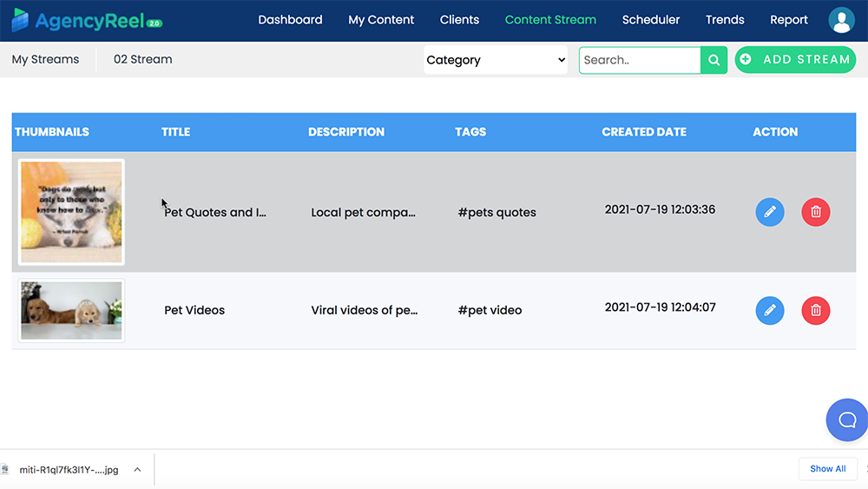
Task: Switch to My Content page
Action: tap(381, 20)
